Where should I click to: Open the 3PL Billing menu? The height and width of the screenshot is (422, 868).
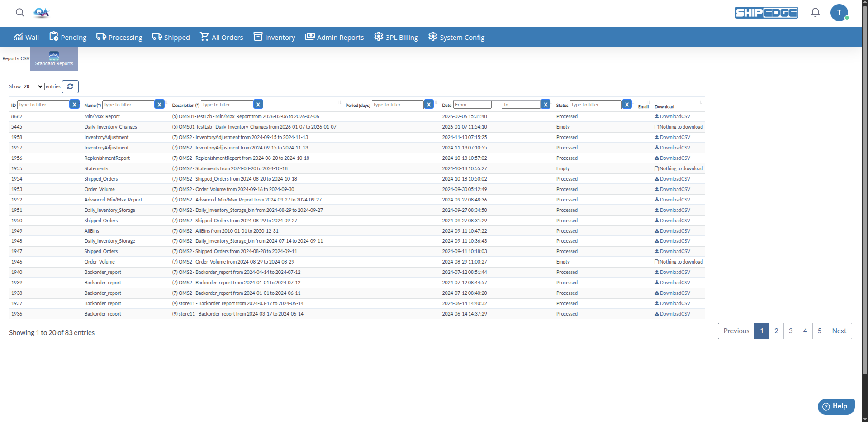(395, 37)
